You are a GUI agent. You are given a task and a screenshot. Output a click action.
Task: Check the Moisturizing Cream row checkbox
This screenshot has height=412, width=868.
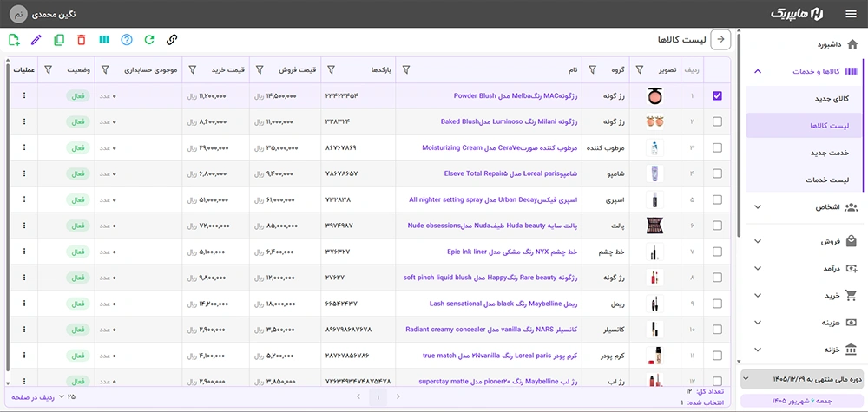718,147
